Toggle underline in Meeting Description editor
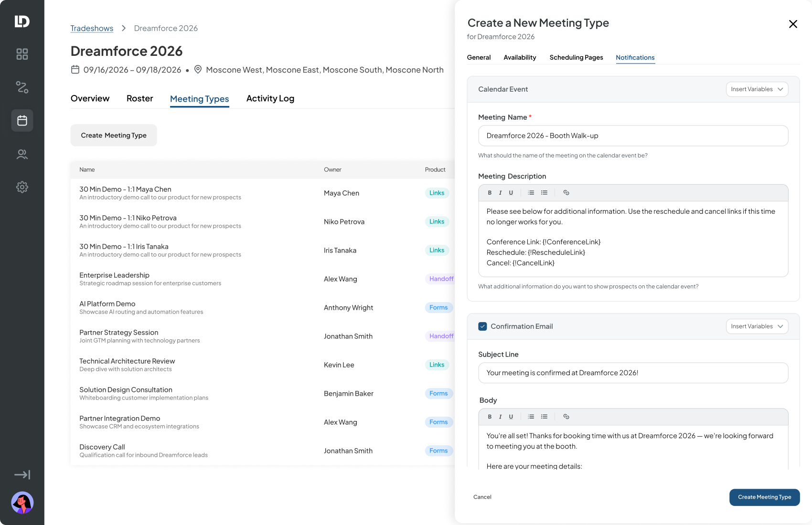 click(x=511, y=193)
